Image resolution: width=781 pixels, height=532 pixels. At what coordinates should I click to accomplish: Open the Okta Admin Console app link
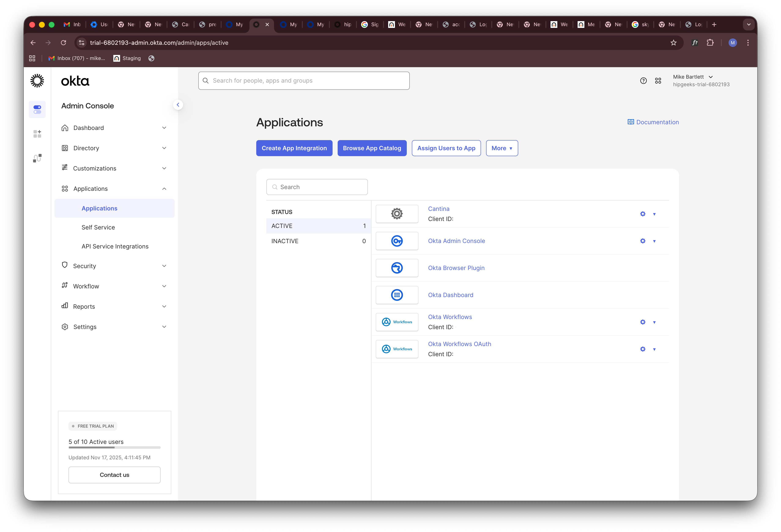(x=456, y=241)
